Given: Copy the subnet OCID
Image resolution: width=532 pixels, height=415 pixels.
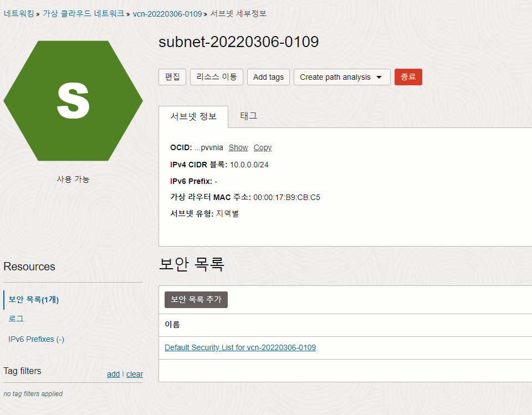Looking at the screenshot, I should coord(263,147).
